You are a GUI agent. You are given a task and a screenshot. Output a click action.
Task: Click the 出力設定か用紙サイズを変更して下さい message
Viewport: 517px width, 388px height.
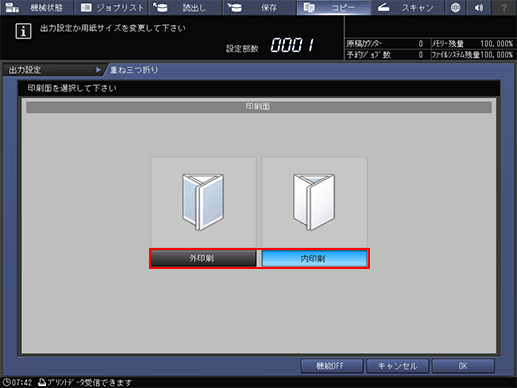tap(113, 28)
